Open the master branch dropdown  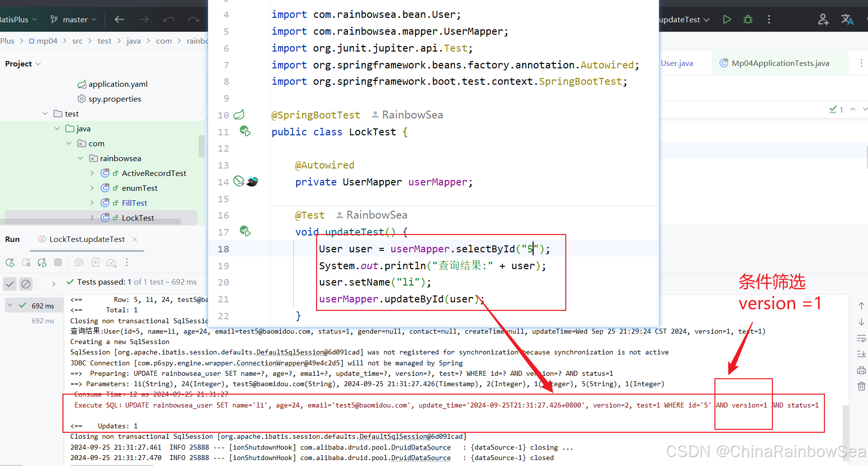(74, 19)
